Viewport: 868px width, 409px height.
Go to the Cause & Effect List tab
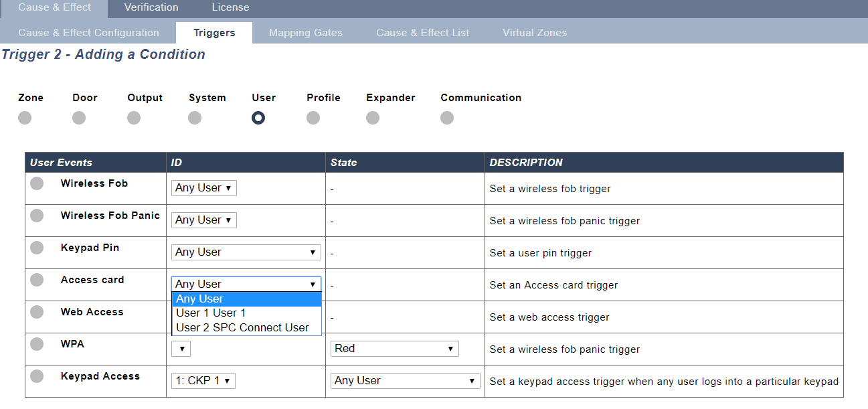422,33
